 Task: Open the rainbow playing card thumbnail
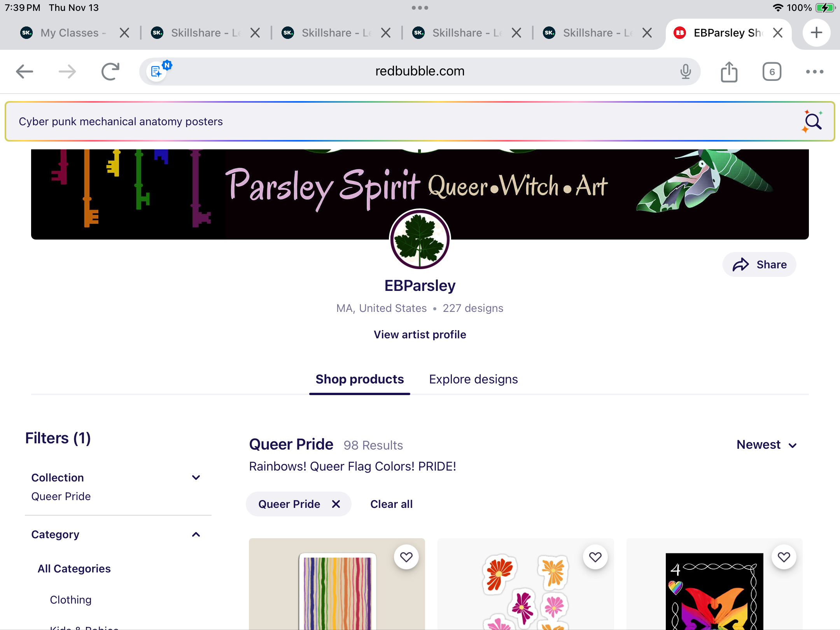pos(714,584)
